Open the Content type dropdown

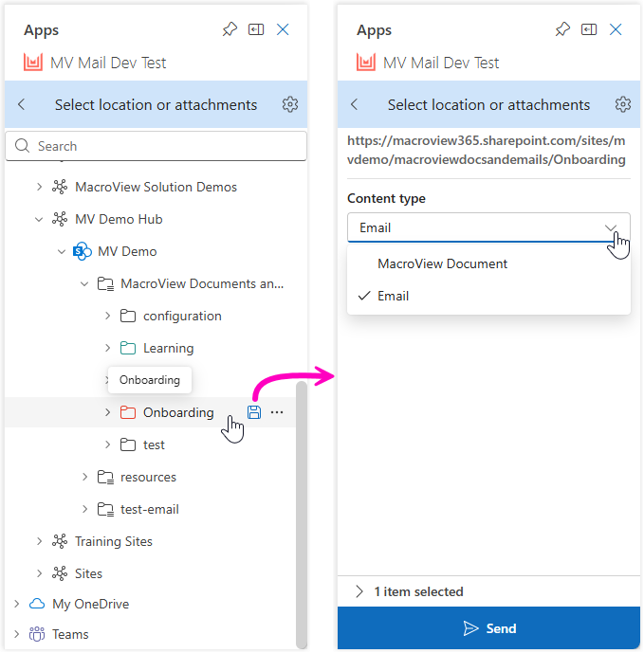488,227
